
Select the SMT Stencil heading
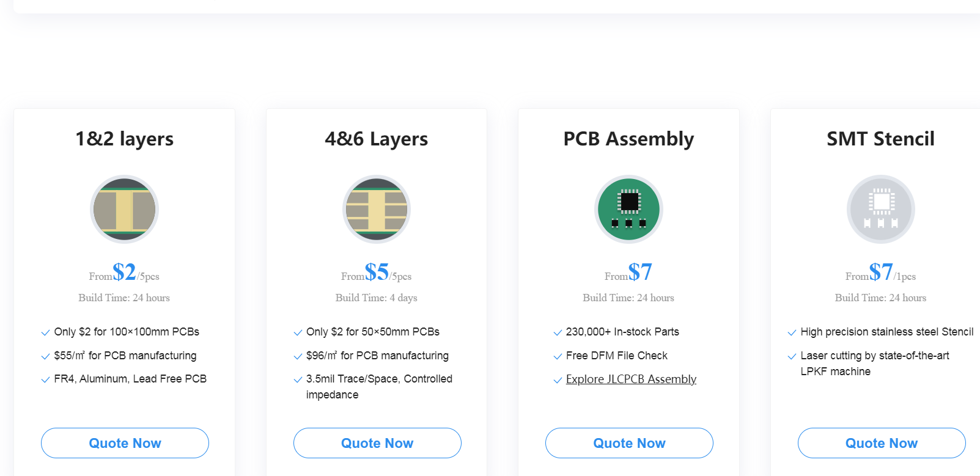point(880,139)
